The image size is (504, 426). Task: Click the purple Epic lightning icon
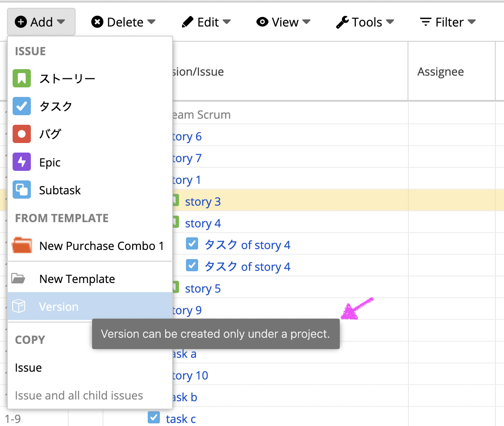tap(21, 162)
